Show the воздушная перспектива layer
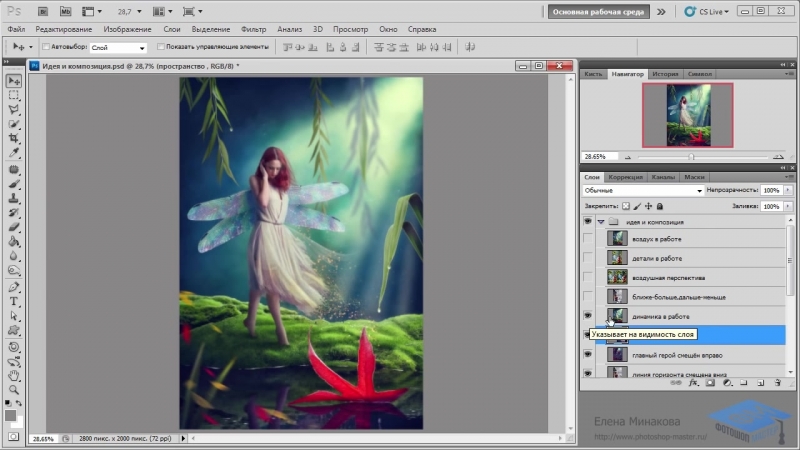 (x=588, y=277)
